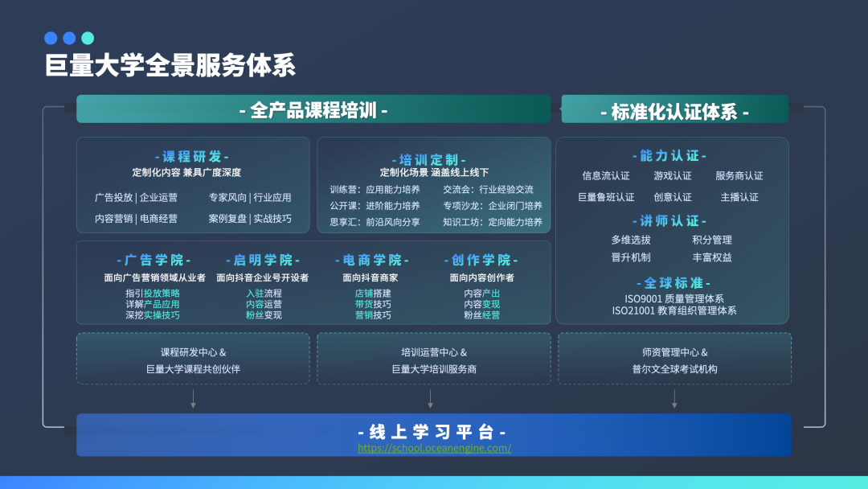Viewport: 868px width, 489px height.
Task: Select the 能力认证 certification block
Action: [x=670, y=156]
